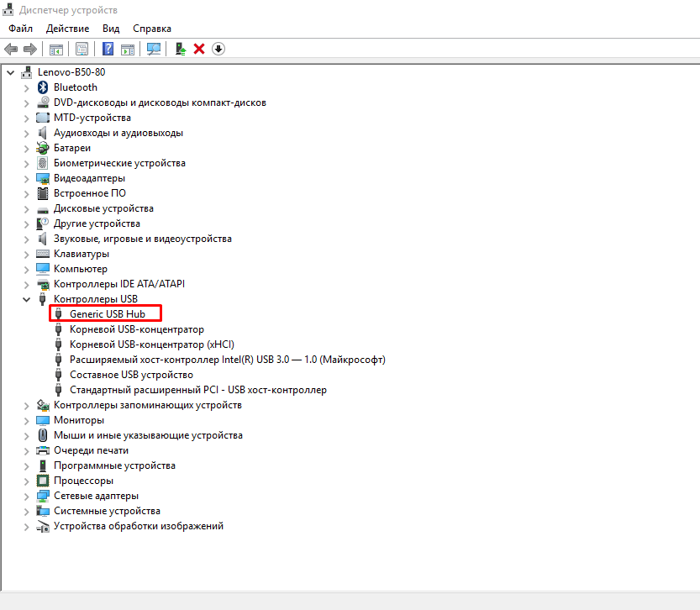Expand the Видеоадаптеры category

(x=26, y=179)
